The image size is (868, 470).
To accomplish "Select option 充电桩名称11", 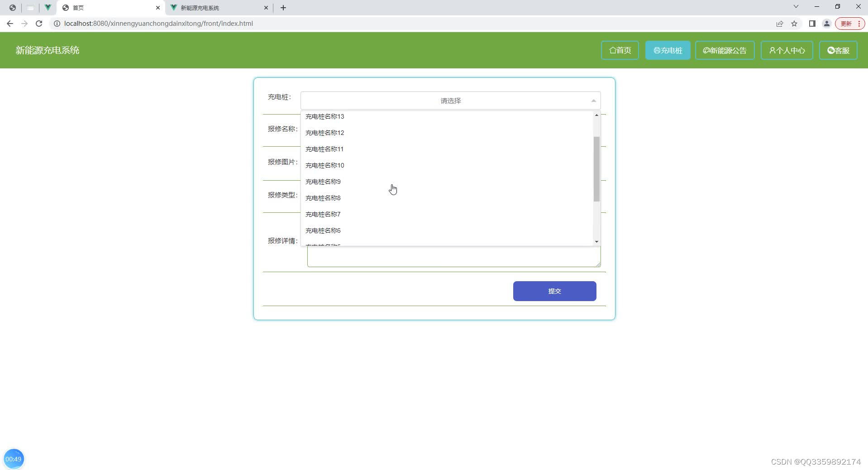I will click(x=447, y=149).
